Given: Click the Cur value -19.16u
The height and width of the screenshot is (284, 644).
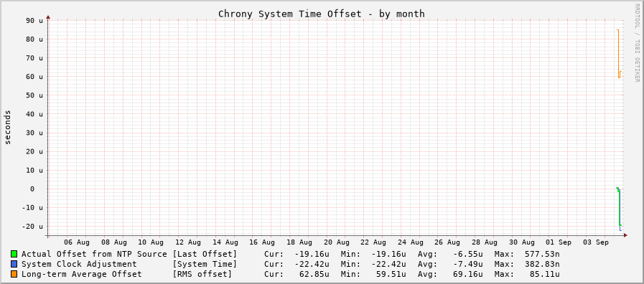Looking at the screenshot, I should point(312,254).
